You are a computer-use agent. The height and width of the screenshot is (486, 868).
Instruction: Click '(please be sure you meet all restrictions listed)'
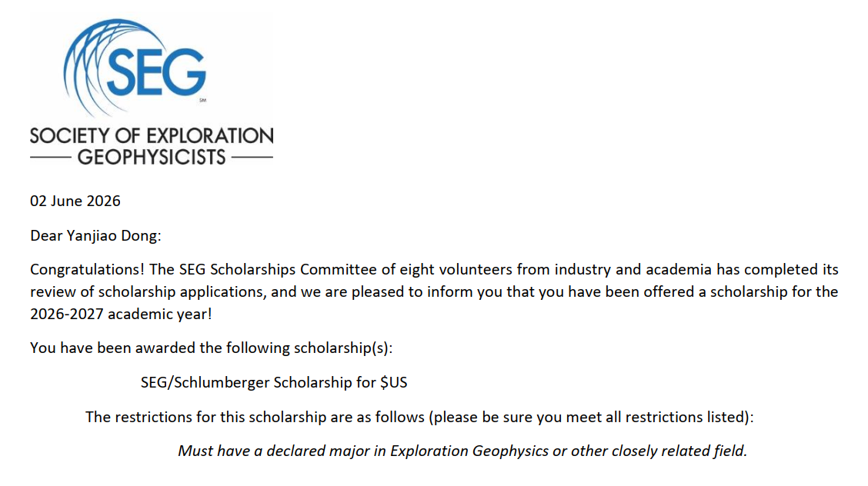click(591, 417)
